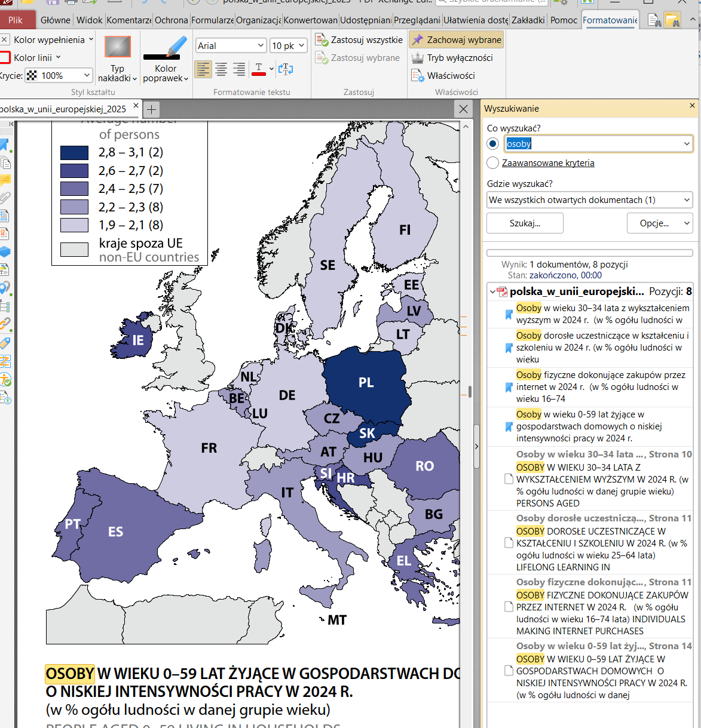Click the Właściwości properties icon
This screenshot has height=728, width=701.
point(417,76)
